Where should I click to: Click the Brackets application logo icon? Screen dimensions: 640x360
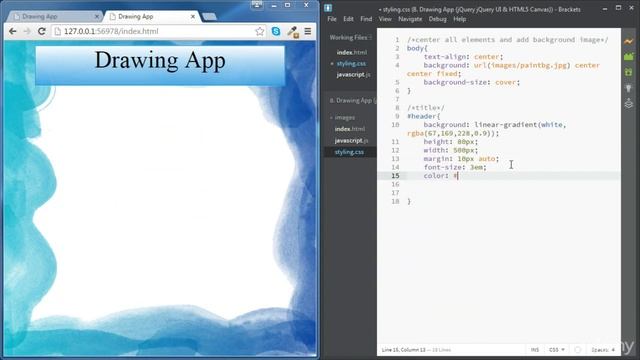[x=328, y=8]
